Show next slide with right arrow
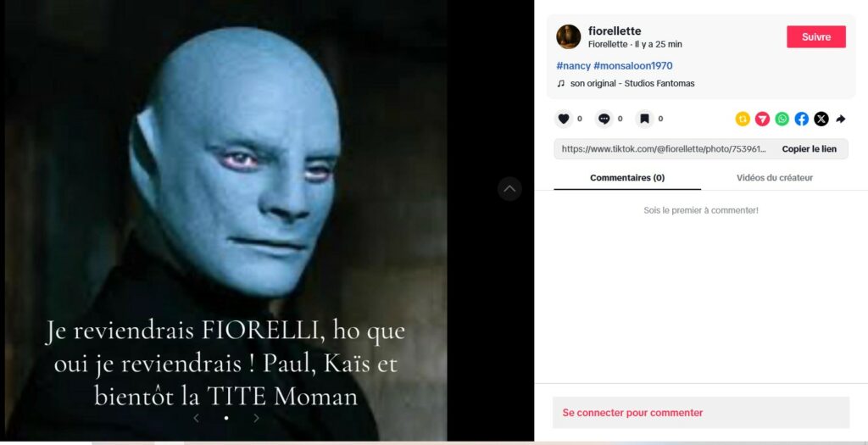 [256, 419]
